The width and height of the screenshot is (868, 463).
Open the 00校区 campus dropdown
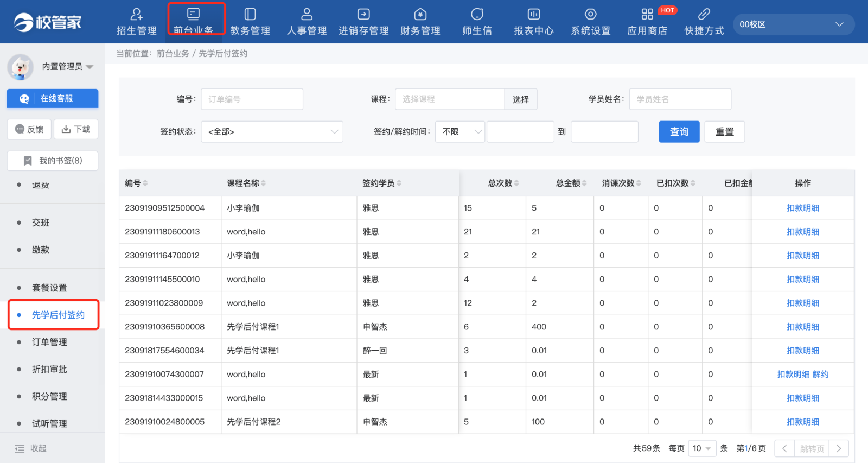(794, 24)
